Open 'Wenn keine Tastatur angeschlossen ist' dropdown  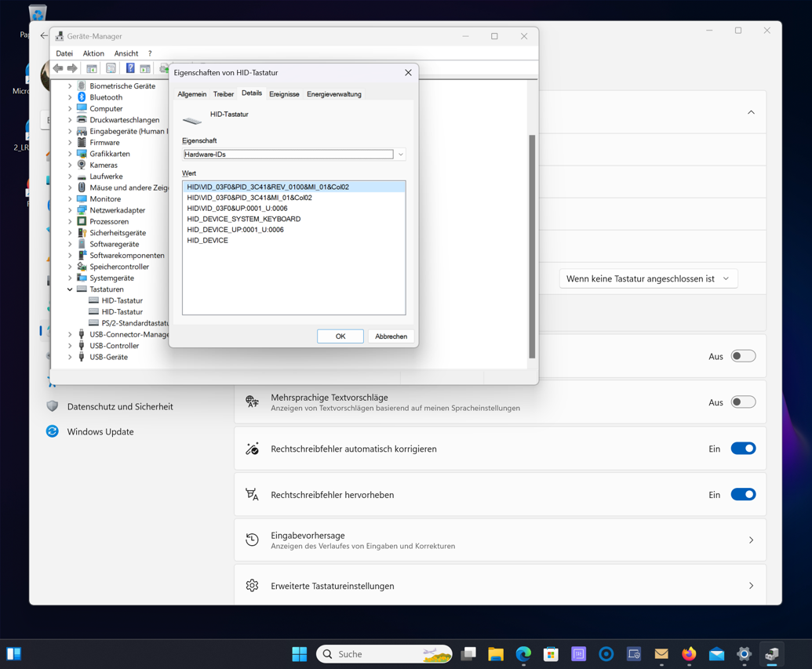click(x=648, y=278)
